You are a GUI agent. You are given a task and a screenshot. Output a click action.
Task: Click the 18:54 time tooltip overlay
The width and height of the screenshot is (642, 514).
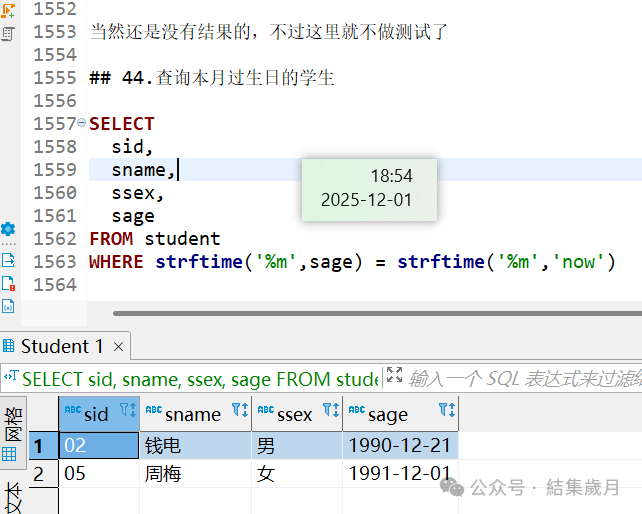pos(369,190)
